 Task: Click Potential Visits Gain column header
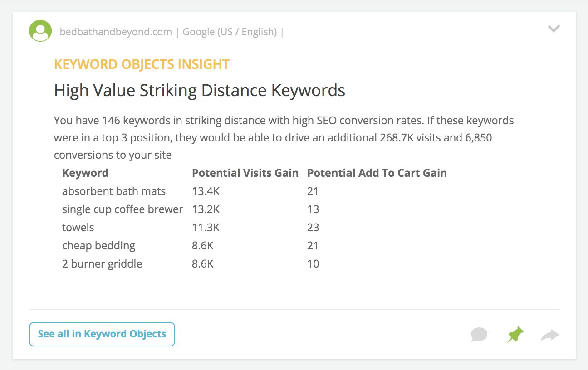point(245,173)
